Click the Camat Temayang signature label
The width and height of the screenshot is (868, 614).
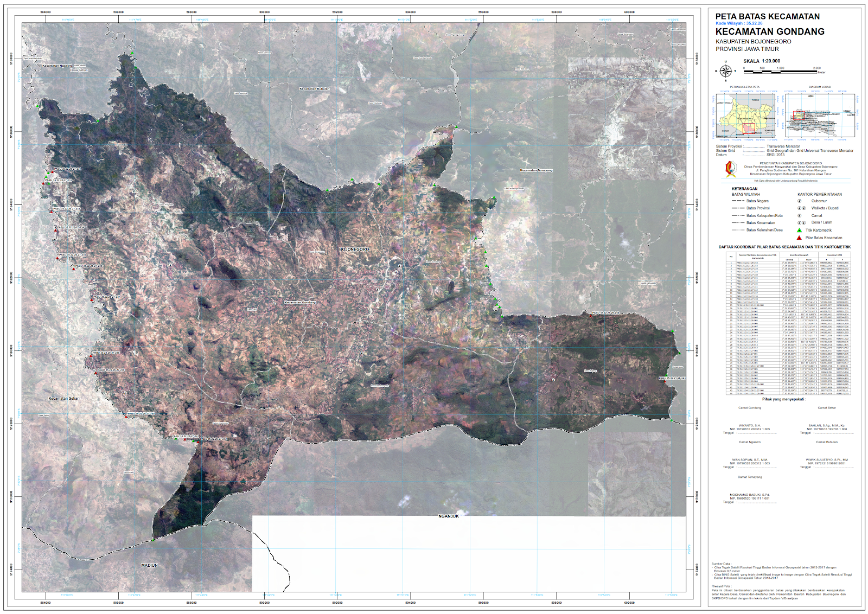(750, 477)
